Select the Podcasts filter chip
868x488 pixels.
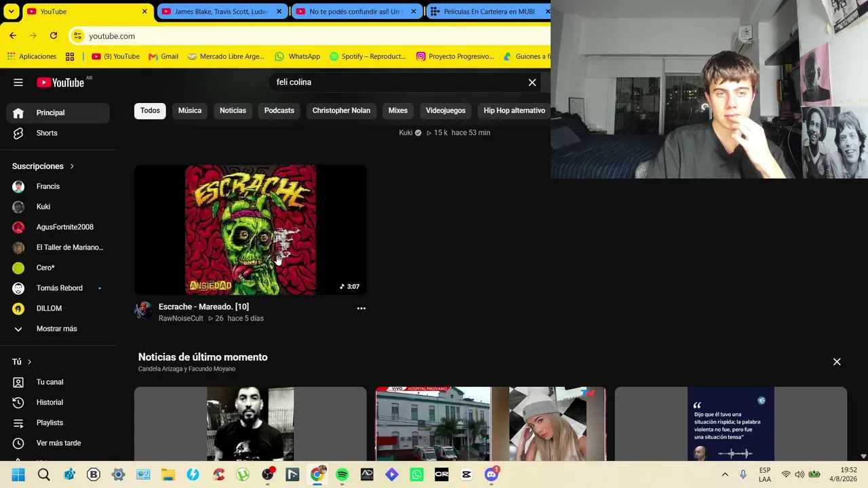click(279, 110)
